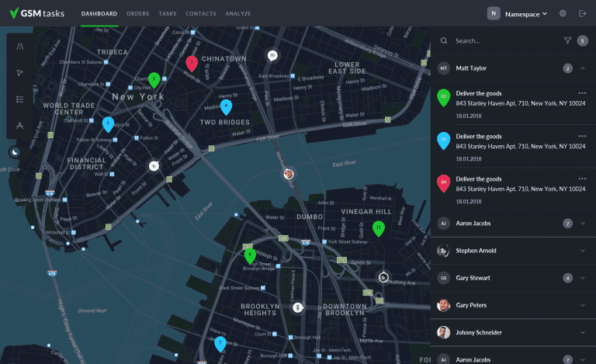Switch to the Orders tab
Image resolution: width=596 pixels, height=364 pixels.
[137, 14]
